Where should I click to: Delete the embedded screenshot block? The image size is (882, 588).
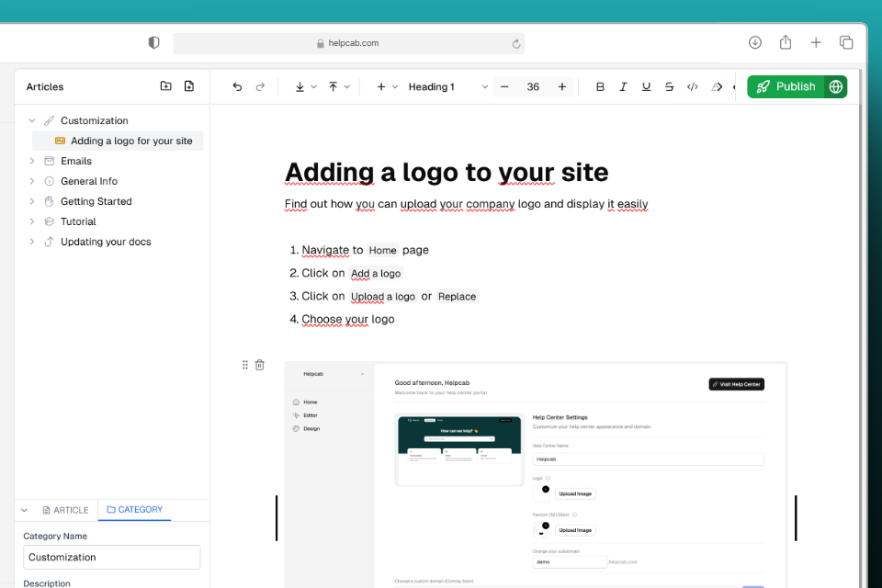click(260, 365)
